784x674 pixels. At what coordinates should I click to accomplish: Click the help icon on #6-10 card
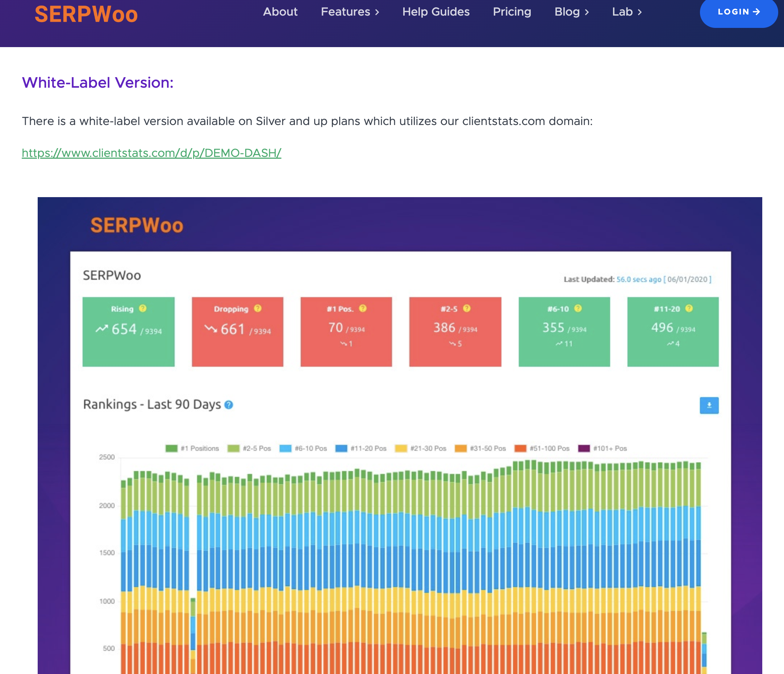coord(578,308)
